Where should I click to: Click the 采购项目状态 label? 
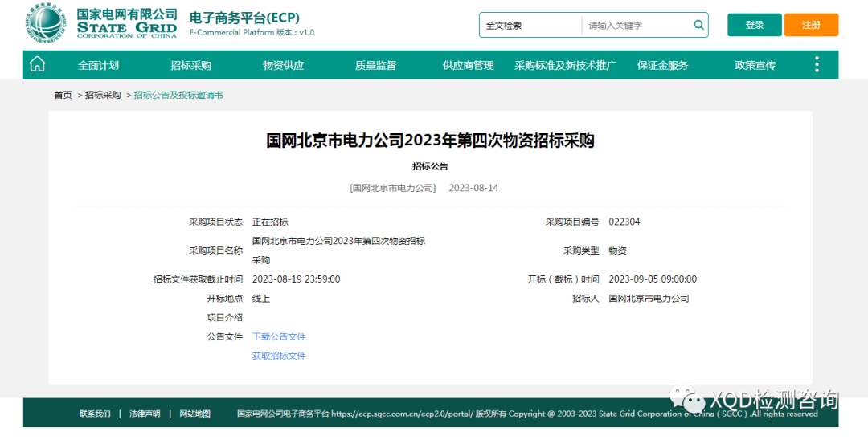(x=216, y=222)
